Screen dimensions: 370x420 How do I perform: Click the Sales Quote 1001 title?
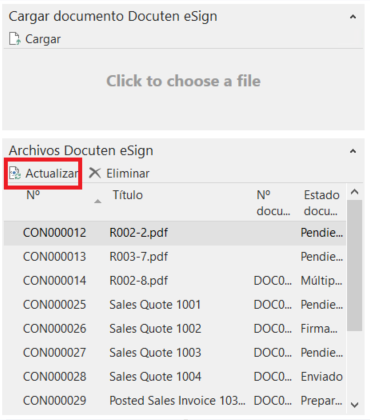tap(155, 305)
